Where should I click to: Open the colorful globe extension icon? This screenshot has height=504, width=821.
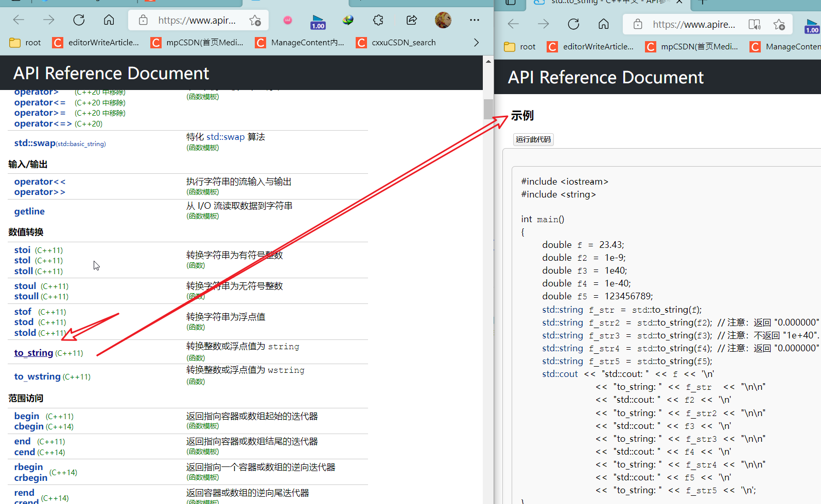(x=348, y=20)
